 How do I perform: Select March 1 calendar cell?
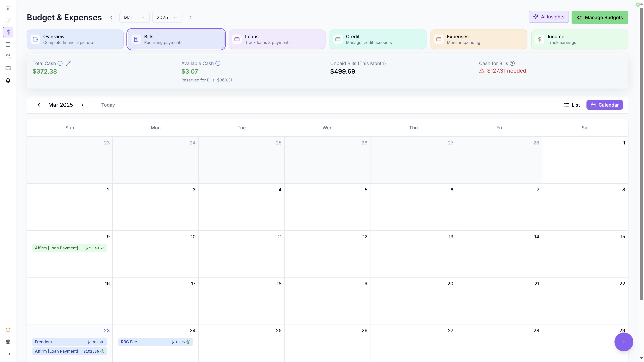(x=585, y=160)
